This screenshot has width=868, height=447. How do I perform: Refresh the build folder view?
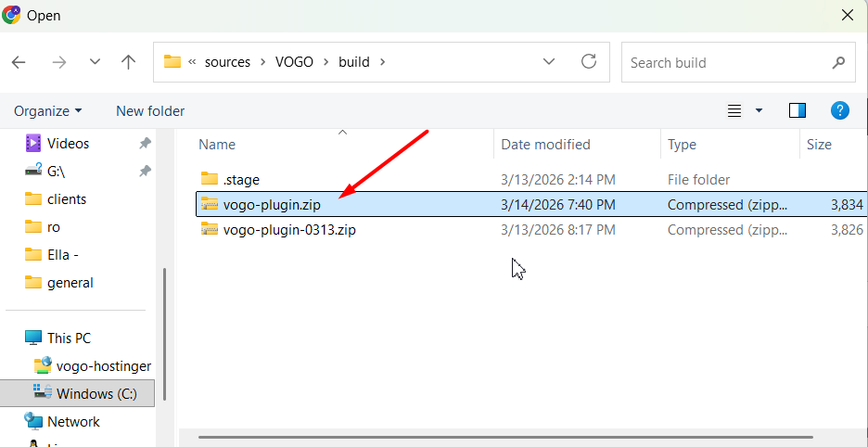click(589, 61)
